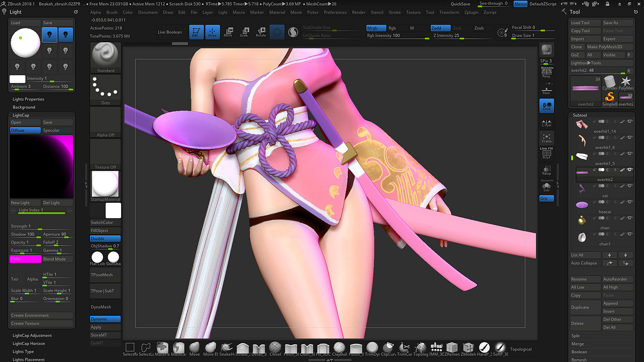
Task: Expand Lights Type section
Action: [23, 352]
